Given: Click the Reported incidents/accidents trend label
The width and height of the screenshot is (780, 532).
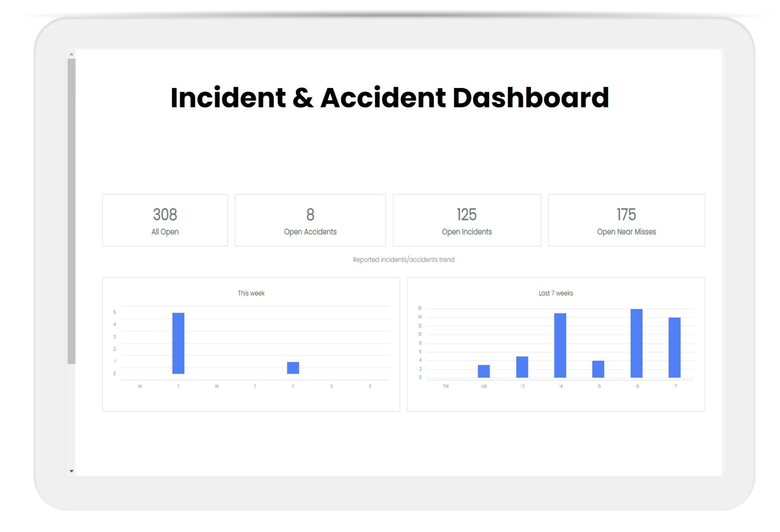Looking at the screenshot, I should [404, 259].
